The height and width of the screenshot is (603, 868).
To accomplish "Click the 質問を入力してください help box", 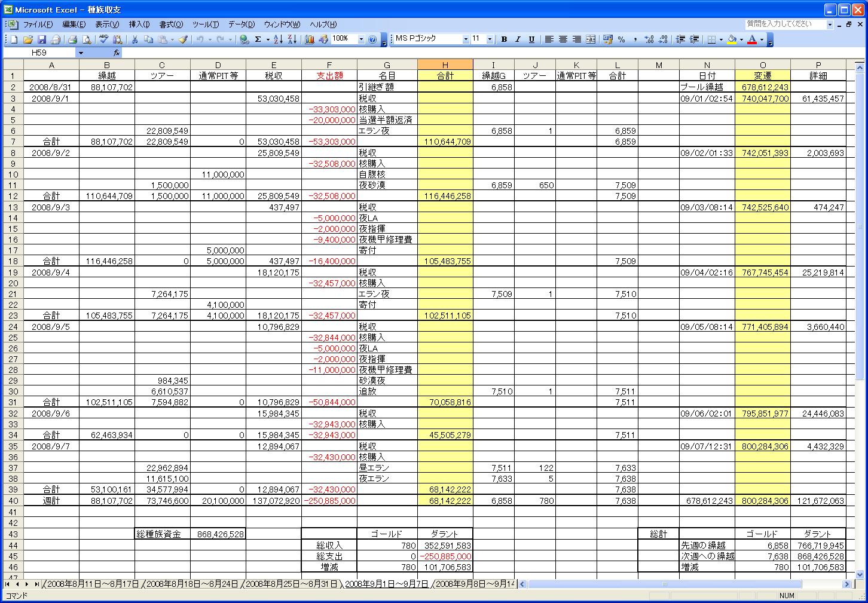I will pyautogui.click(x=785, y=25).
